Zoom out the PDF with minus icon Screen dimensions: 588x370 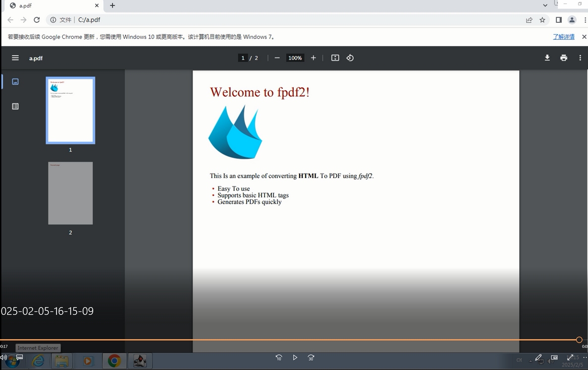click(x=277, y=58)
